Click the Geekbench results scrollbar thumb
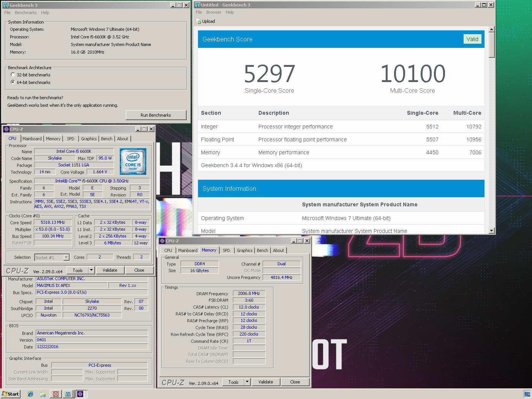 492,45
